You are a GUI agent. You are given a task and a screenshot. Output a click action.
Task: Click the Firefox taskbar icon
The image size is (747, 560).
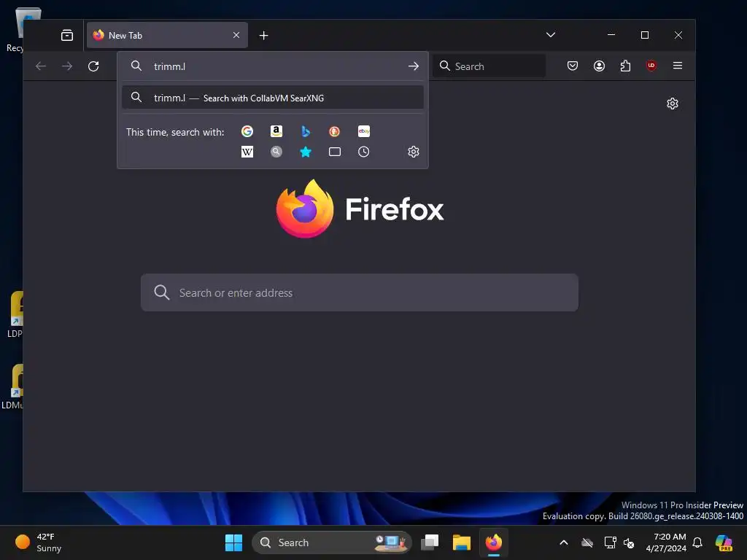494,542
